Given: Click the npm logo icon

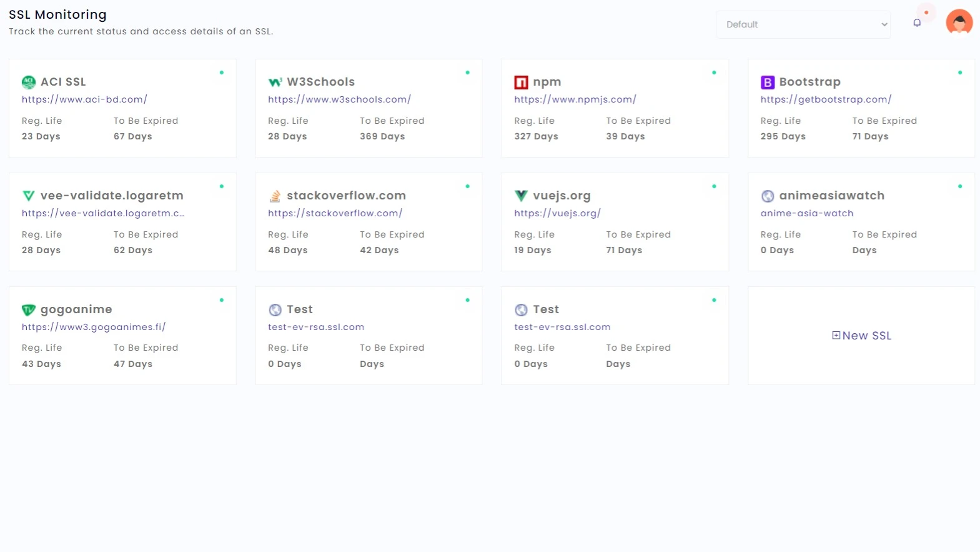Looking at the screenshot, I should click(x=521, y=82).
